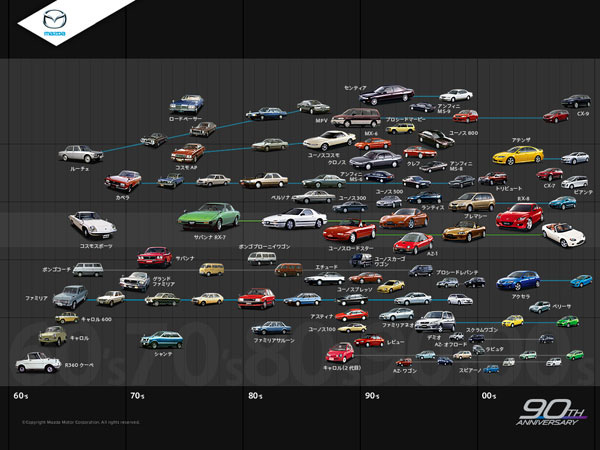
Task: Click the dark maroon センティア sedan
Action: click(x=386, y=95)
